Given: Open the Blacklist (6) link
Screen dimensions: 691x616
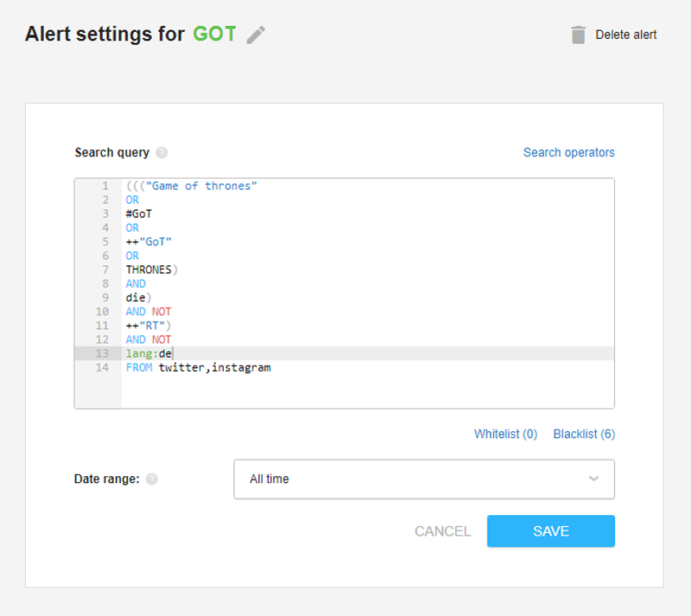Looking at the screenshot, I should pos(584,435).
